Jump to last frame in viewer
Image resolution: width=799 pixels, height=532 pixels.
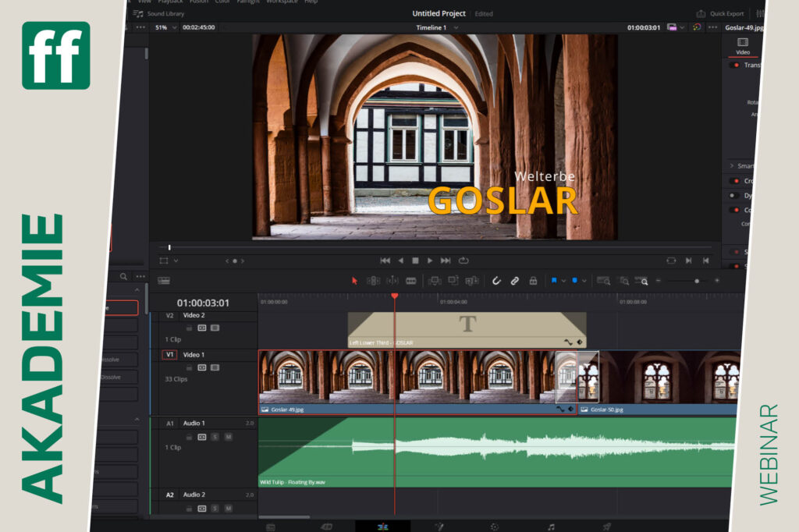(x=446, y=261)
